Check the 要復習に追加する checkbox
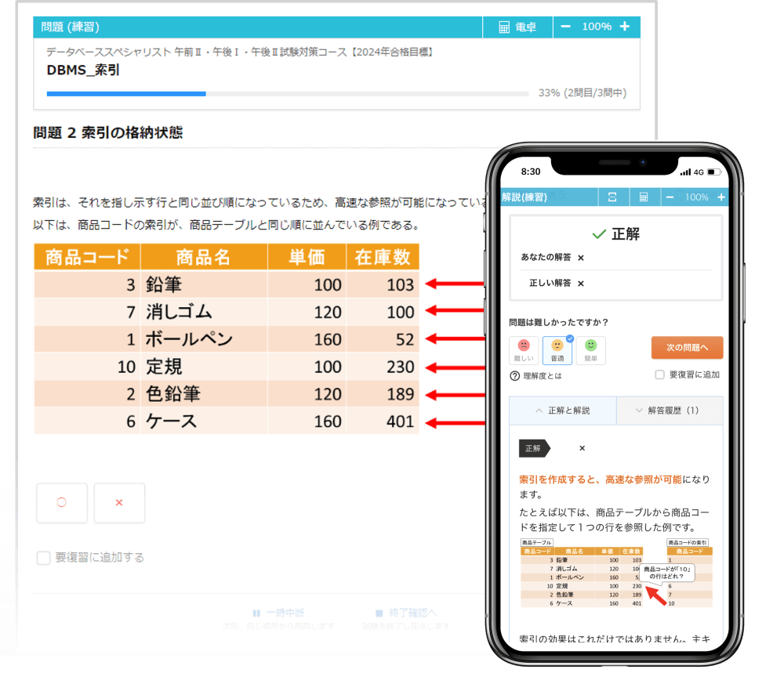This screenshot has width=784, height=691. click(44, 558)
